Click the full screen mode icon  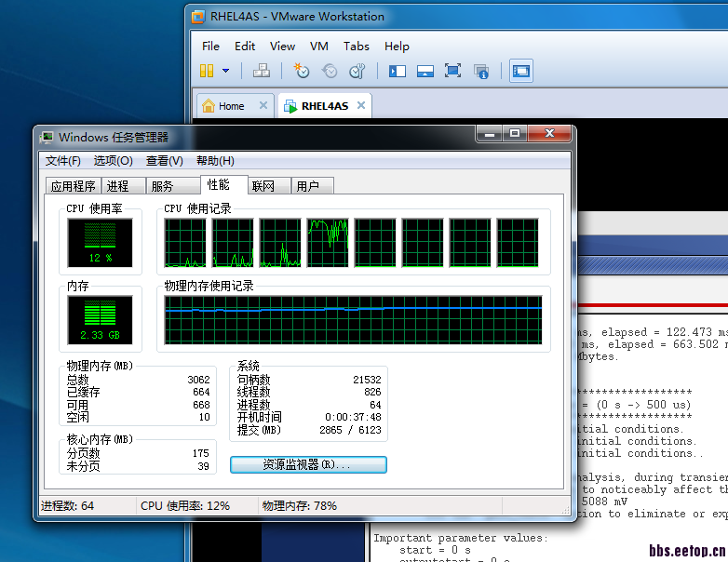[x=452, y=71]
